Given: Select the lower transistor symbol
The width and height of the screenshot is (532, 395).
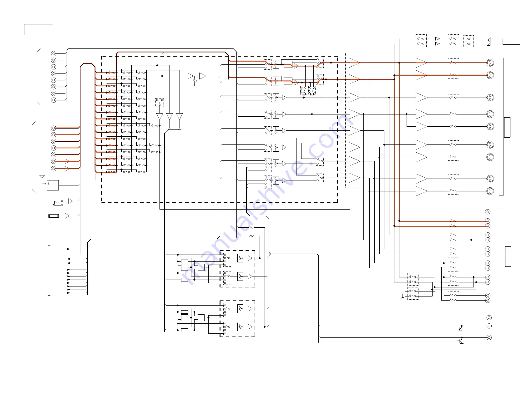Looking at the screenshot, I should tap(460, 340).
